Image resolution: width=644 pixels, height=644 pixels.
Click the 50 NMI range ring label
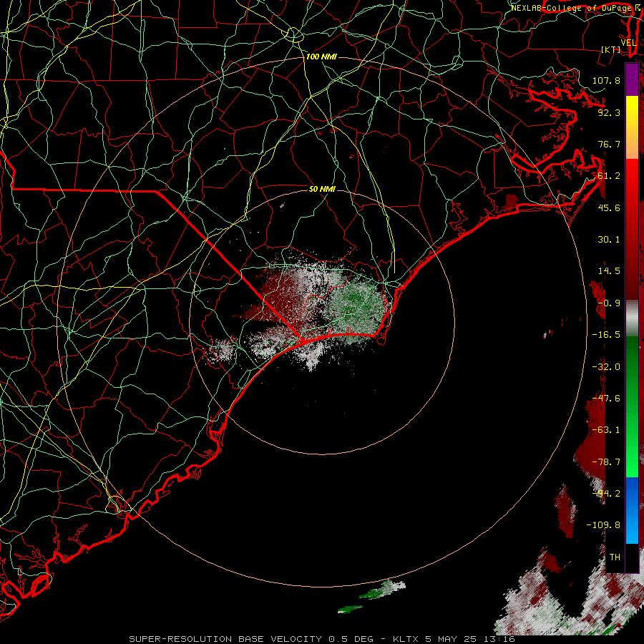pos(322,189)
